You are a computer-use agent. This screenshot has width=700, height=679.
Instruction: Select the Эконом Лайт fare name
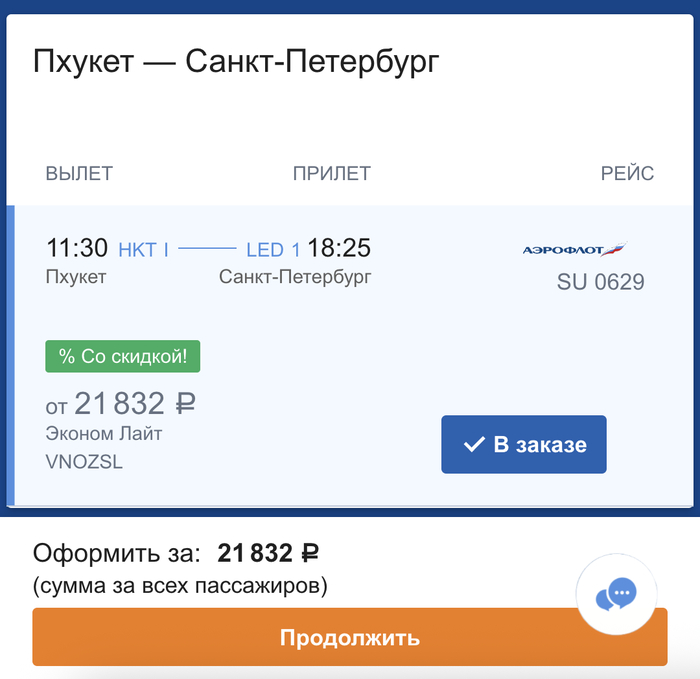104,434
